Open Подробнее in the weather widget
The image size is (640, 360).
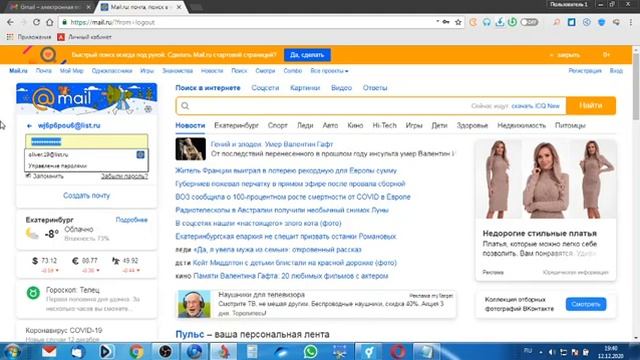click(x=131, y=220)
